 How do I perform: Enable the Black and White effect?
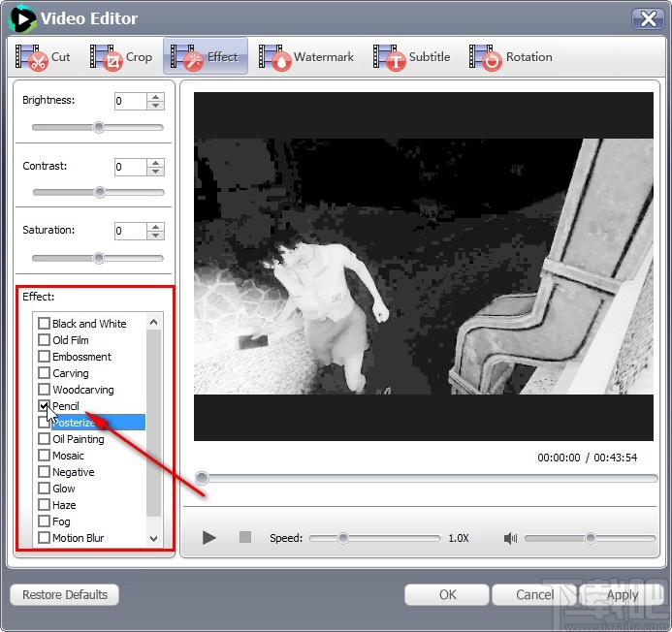[x=44, y=323]
